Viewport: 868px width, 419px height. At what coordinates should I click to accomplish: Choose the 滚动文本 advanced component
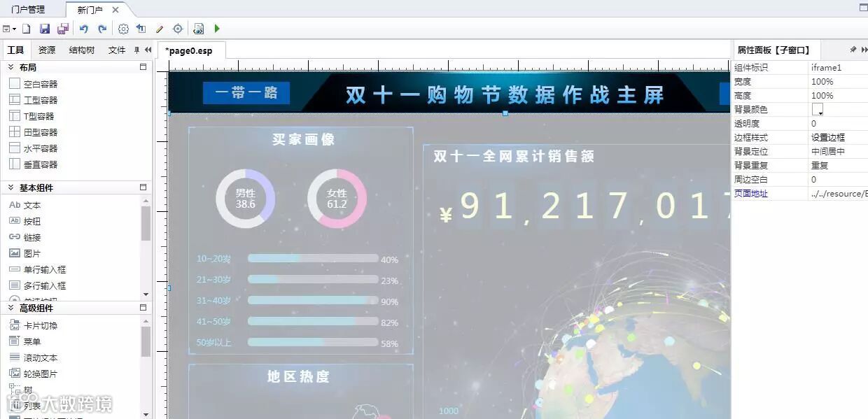[34, 357]
